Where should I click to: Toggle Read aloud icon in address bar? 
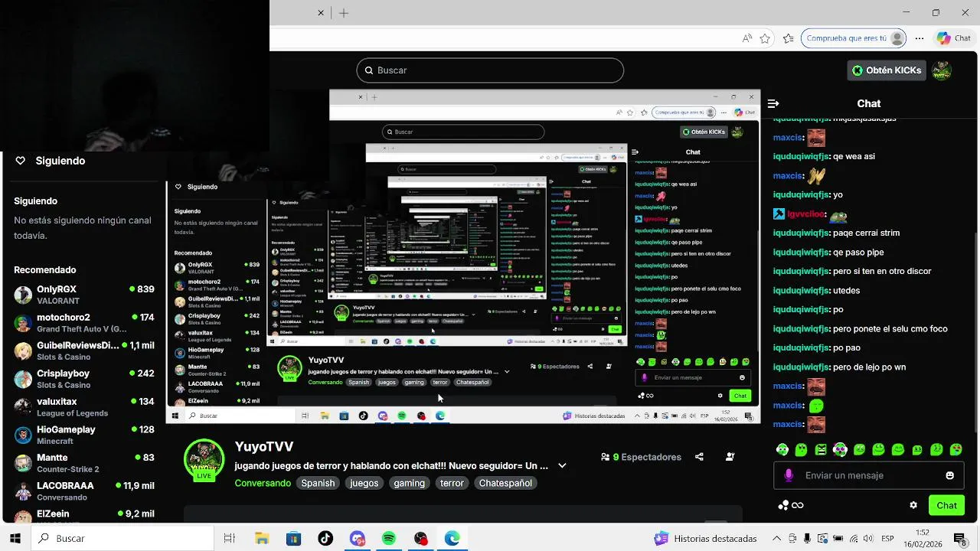point(746,38)
